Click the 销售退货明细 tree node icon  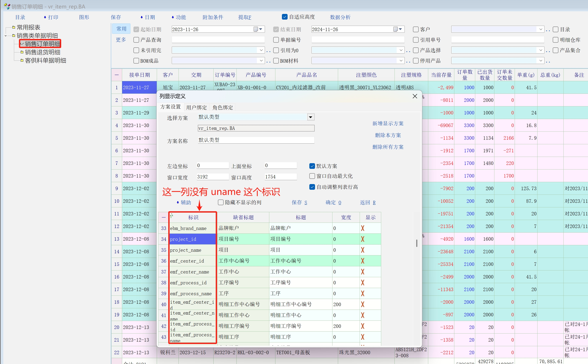point(22,52)
